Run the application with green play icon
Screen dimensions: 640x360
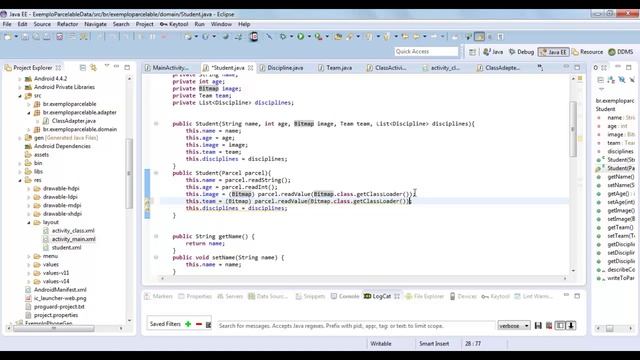pos(300,37)
